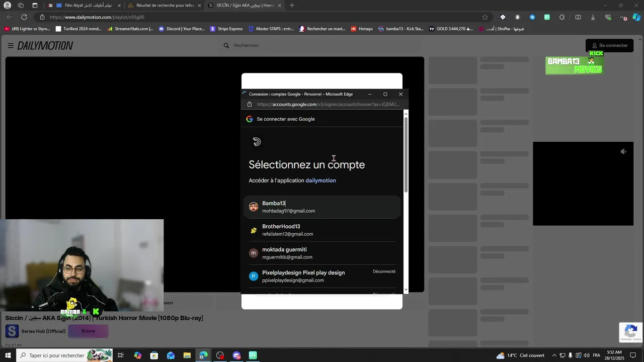Image resolution: width=644 pixels, height=362 pixels.
Task: Open the TunBest 2024 bookmark
Action: click(78, 29)
